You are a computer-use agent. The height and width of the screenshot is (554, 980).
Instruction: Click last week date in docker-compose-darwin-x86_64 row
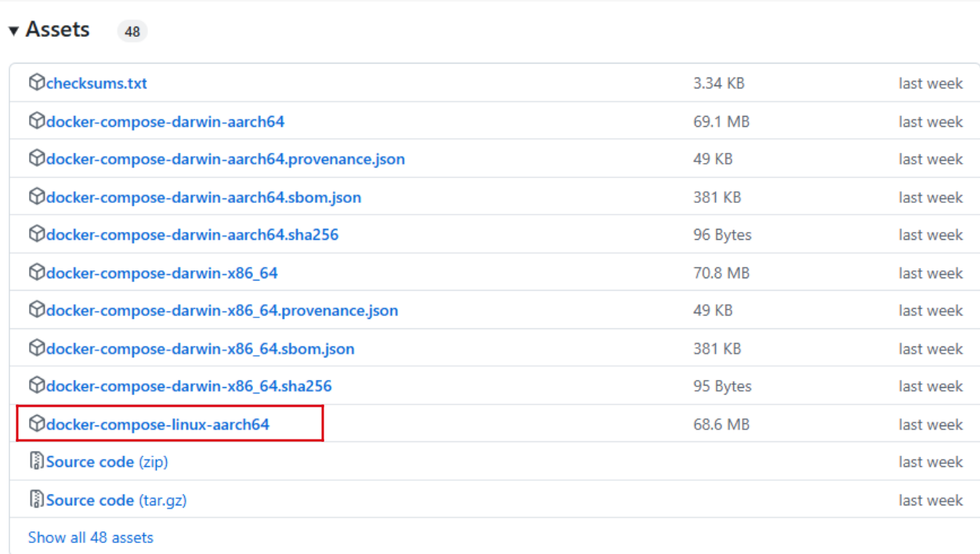931,273
